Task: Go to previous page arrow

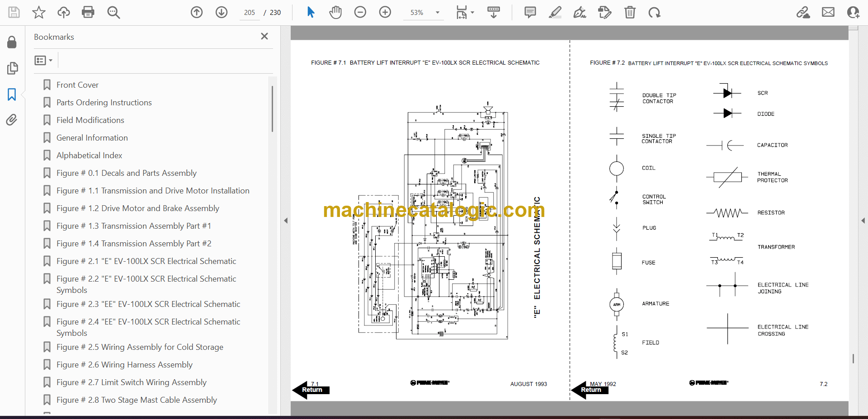Action: (x=197, y=12)
